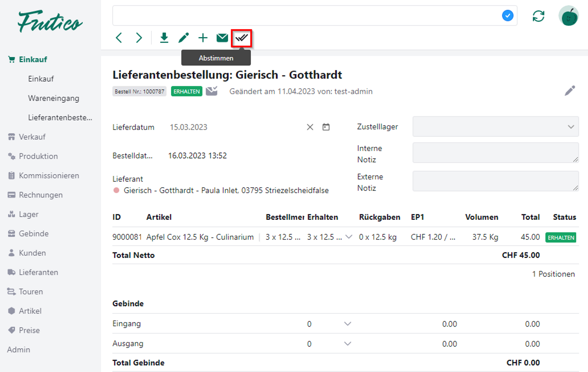Image resolution: width=588 pixels, height=372 pixels.
Task: Open Wareneingang in the sidebar
Action: (54, 98)
